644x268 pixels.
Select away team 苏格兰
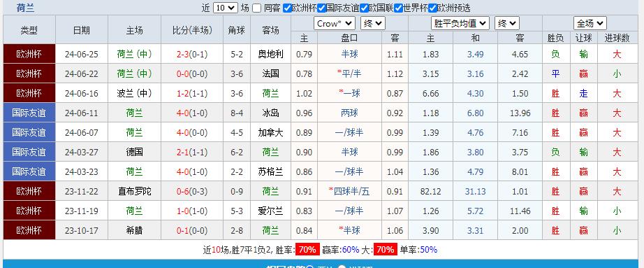270,171
